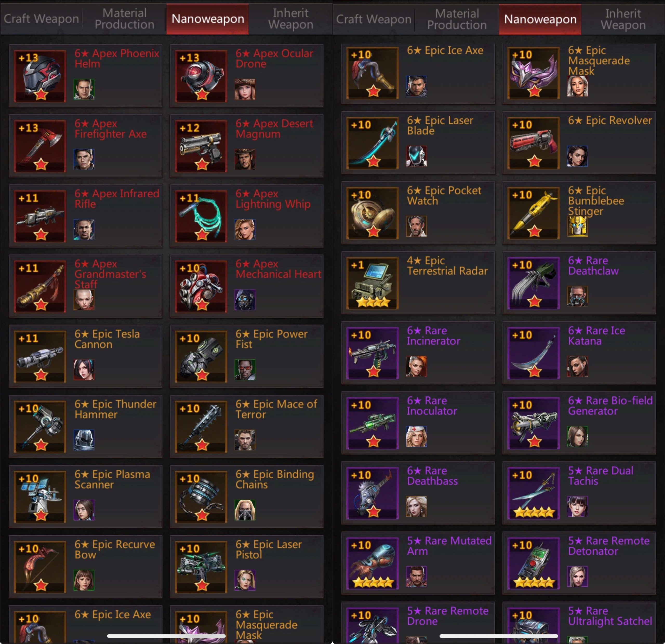Image resolution: width=665 pixels, height=644 pixels.
Task: Pick the Epic Pocket Watch icon
Action: (x=372, y=213)
